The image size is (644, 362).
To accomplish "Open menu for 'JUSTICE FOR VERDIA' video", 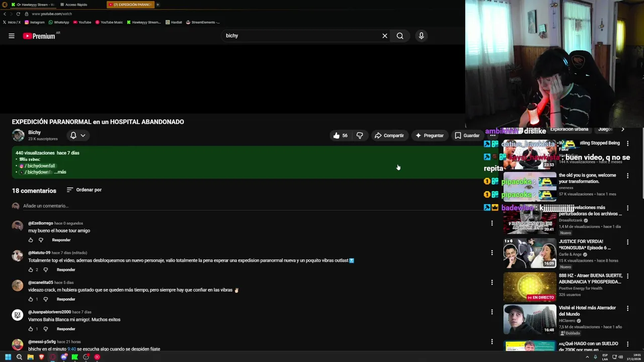I will coord(627,242).
